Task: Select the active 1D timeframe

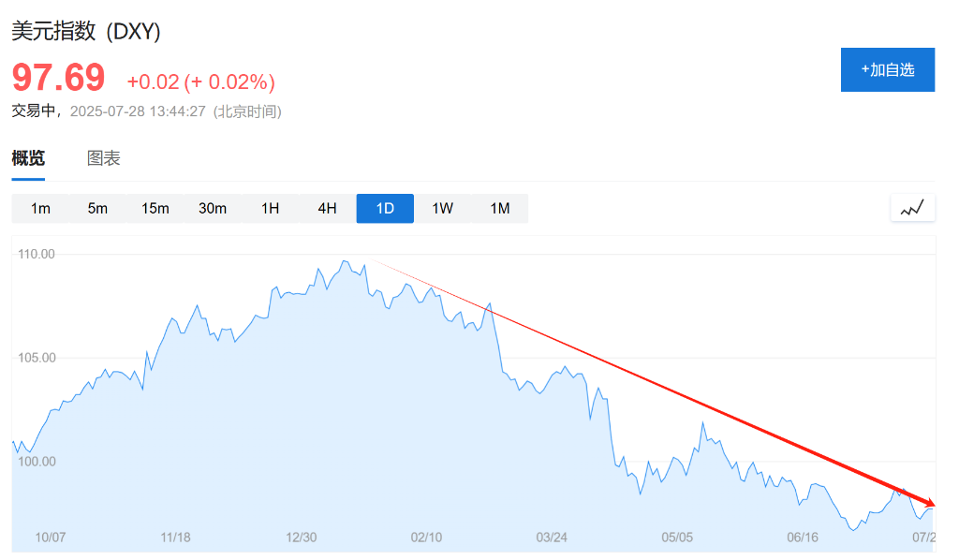Action: [385, 208]
